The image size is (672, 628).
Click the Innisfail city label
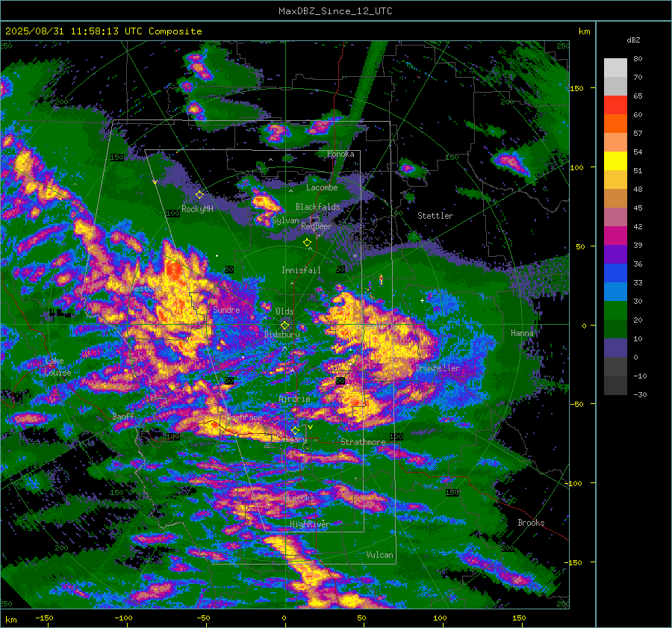pos(301,270)
